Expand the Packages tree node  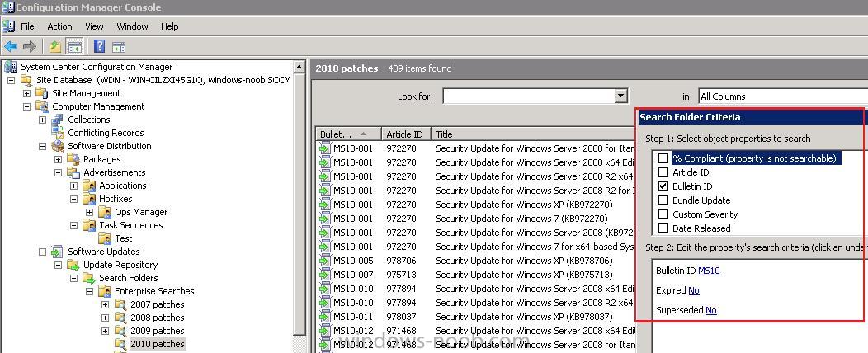pos(58,159)
